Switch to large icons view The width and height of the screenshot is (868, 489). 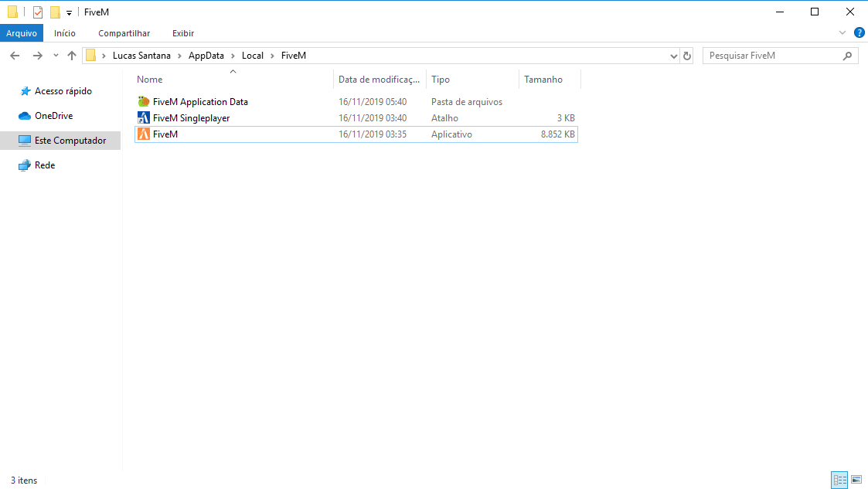856,480
